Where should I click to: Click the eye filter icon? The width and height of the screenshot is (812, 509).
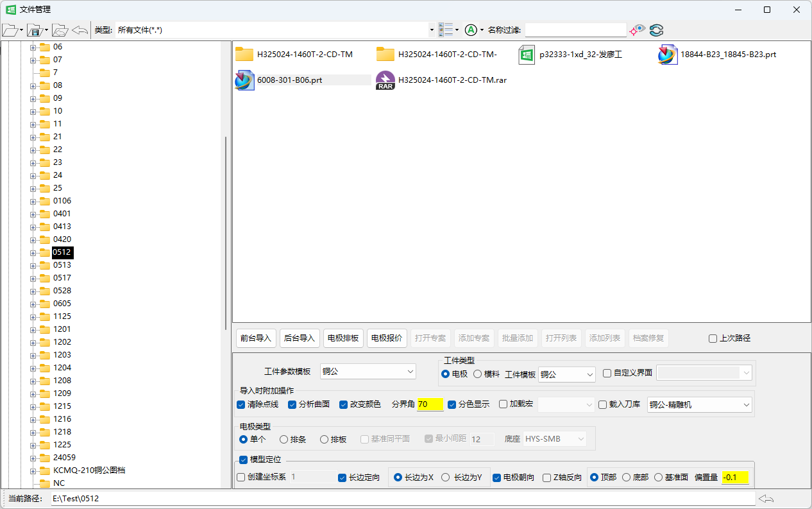tap(638, 30)
